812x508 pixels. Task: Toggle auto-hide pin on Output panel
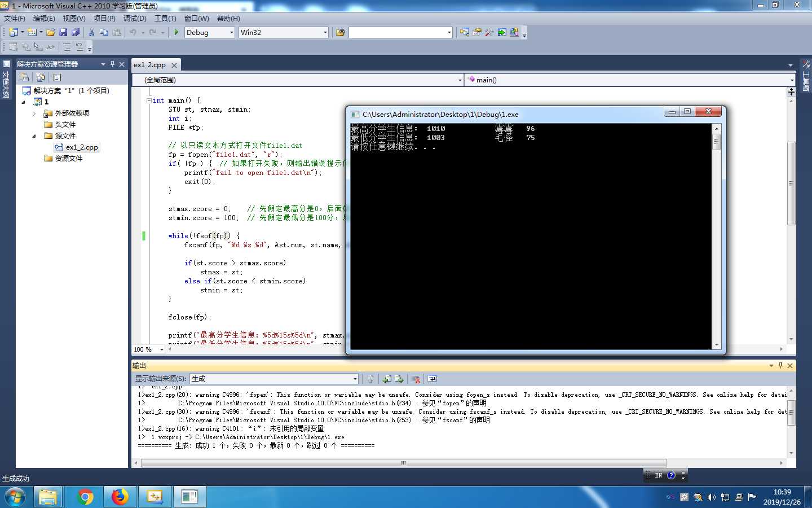(780, 365)
